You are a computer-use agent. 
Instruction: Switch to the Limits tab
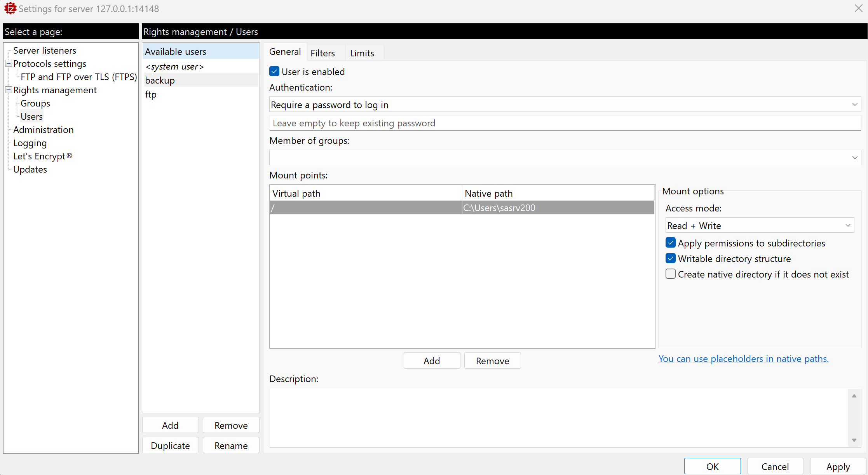(362, 53)
